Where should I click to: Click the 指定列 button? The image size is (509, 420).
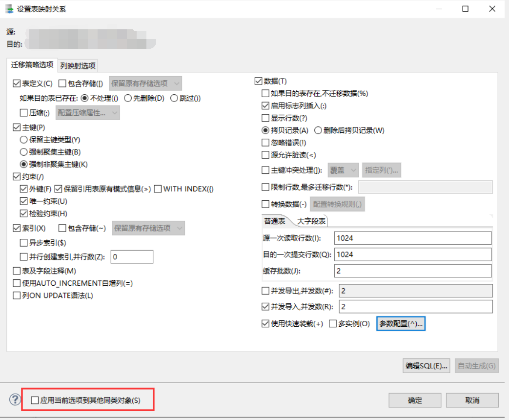(382, 170)
